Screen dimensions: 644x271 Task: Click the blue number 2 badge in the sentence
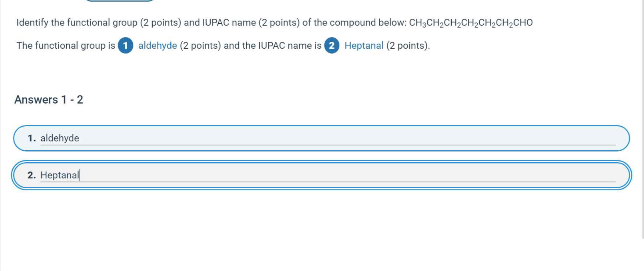(x=331, y=46)
